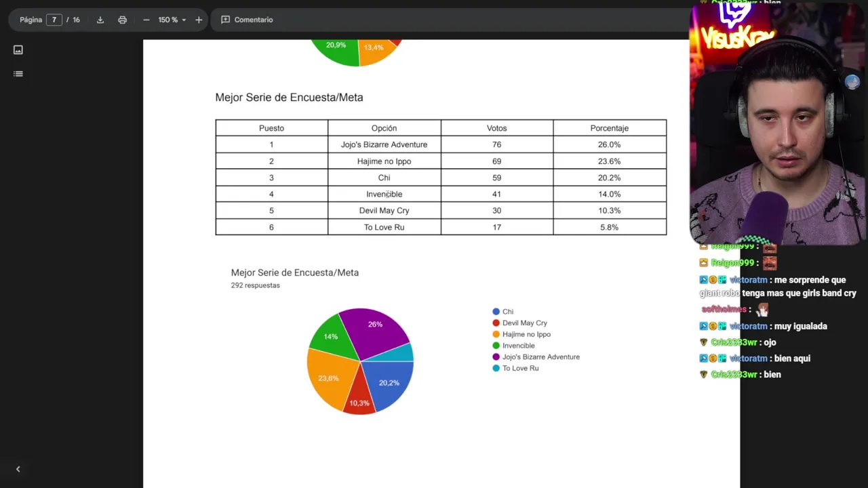
Task: Click the percentage 10.3% in the table
Action: [x=609, y=211]
